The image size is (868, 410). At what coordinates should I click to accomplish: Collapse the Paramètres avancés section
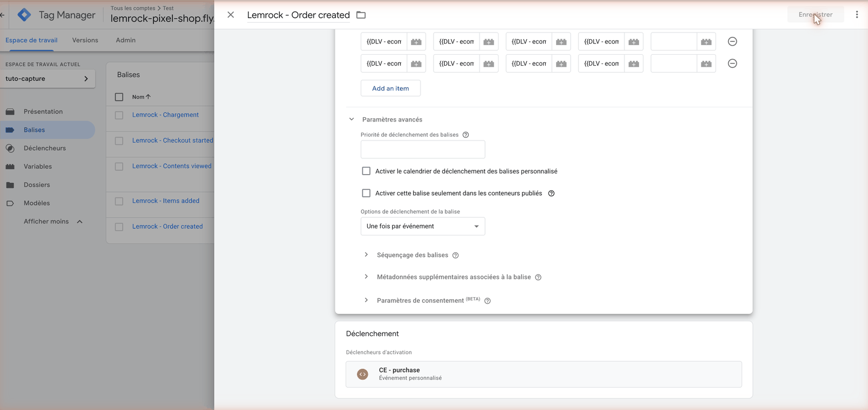click(x=352, y=119)
